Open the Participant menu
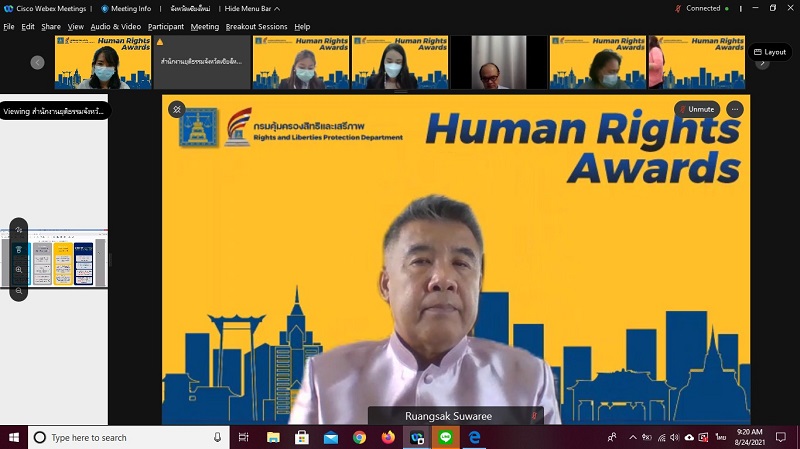800x449 pixels. point(166,27)
